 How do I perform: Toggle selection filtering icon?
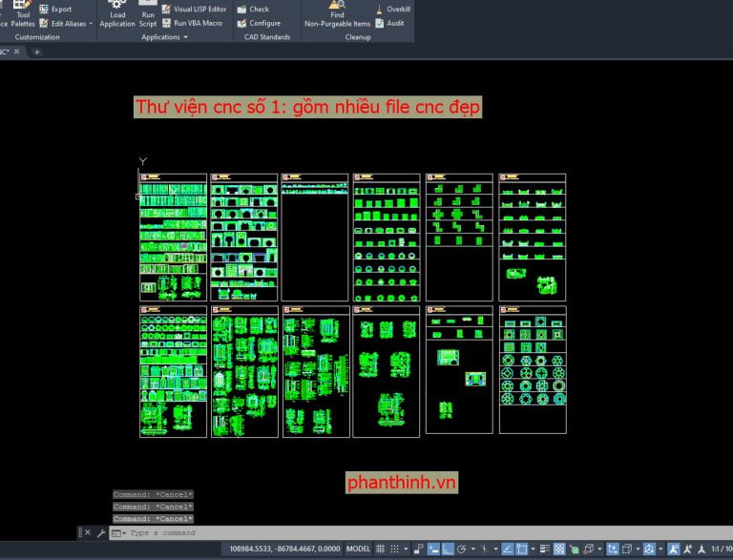[627, 549]
